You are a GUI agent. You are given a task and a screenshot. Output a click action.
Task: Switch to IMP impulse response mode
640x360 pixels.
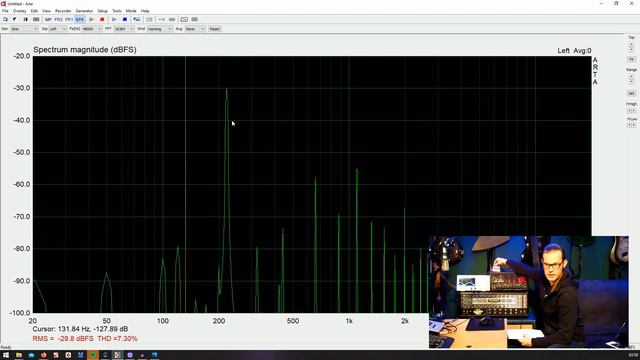click(48, 20)
